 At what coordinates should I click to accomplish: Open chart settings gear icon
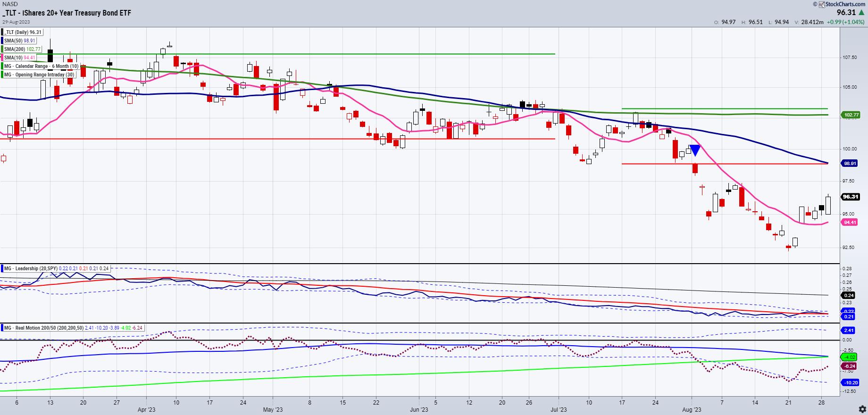(861, 408)
